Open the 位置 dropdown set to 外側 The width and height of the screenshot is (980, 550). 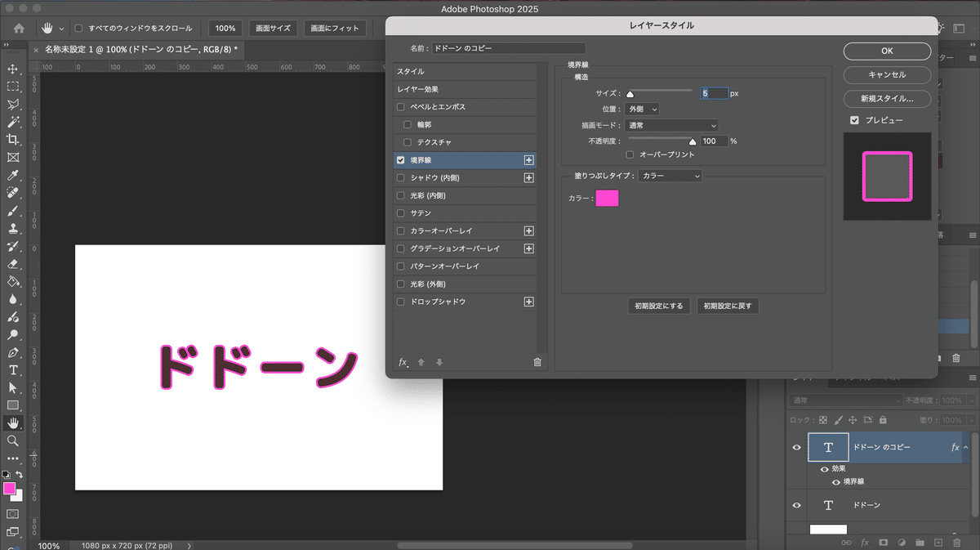643,109
